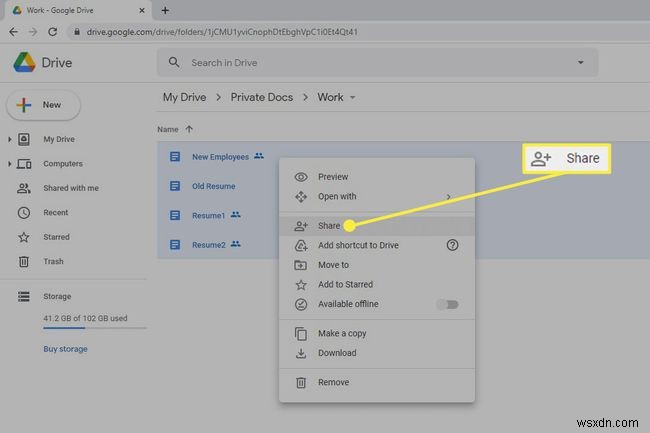Screen dimensions: 650x433
Task: Choose Remove in context menu
Action: coord(377,382)
